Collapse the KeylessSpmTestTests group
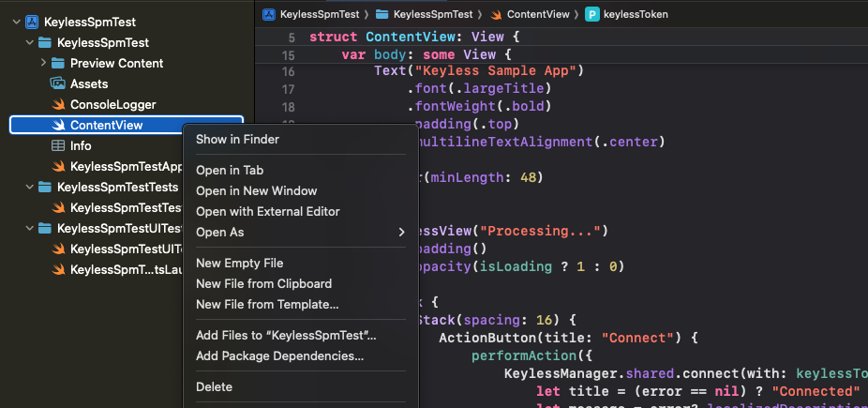 pyautogui.click(x=29, y=187)
